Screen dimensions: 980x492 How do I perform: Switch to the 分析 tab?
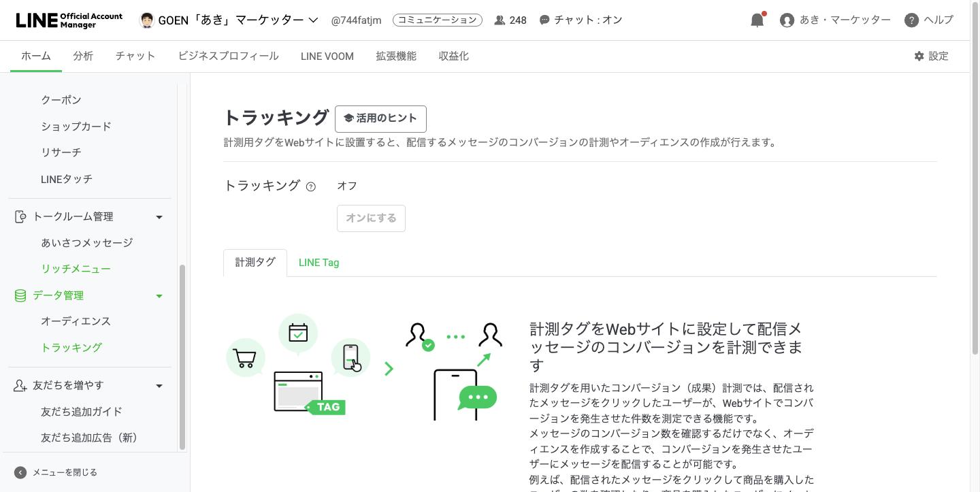pos(83,56)
